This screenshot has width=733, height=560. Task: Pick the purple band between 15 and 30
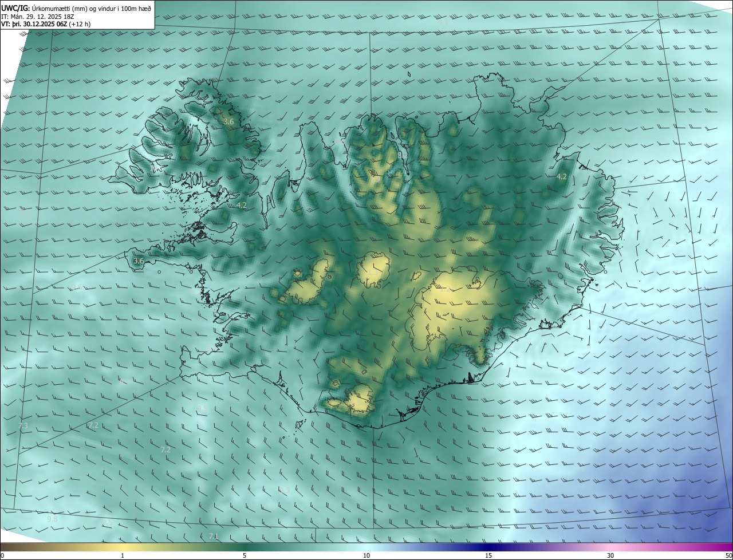point(550,547)
